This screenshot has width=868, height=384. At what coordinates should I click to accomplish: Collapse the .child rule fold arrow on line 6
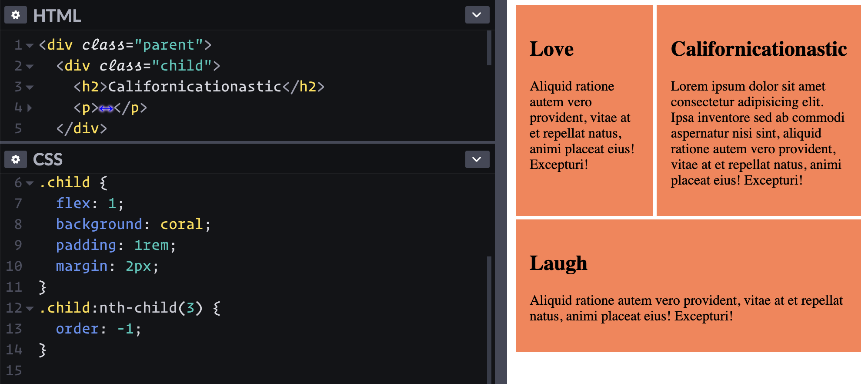point(30,183)
